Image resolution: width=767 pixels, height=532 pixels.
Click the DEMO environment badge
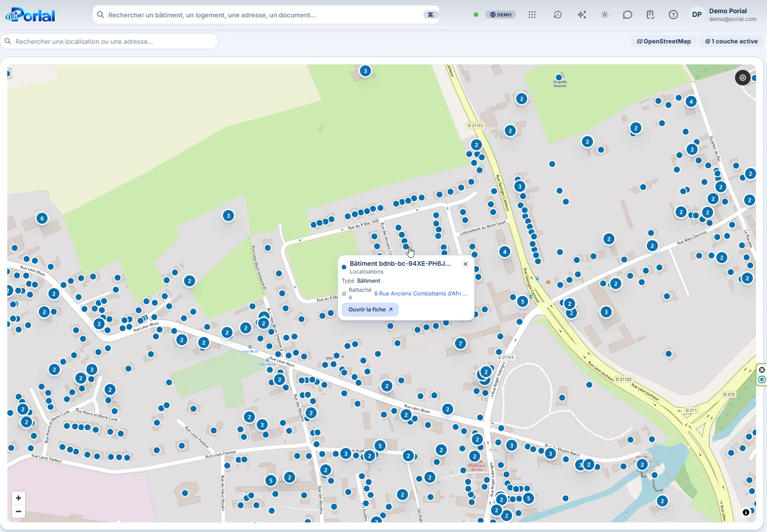(x=501, y=15)
